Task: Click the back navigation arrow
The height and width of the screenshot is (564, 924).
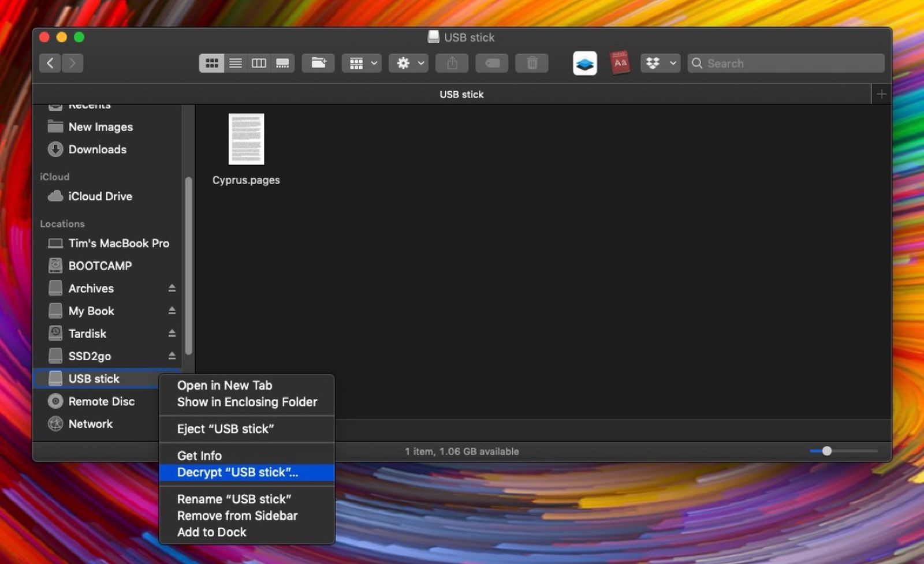Action: [x=50, y=63]
